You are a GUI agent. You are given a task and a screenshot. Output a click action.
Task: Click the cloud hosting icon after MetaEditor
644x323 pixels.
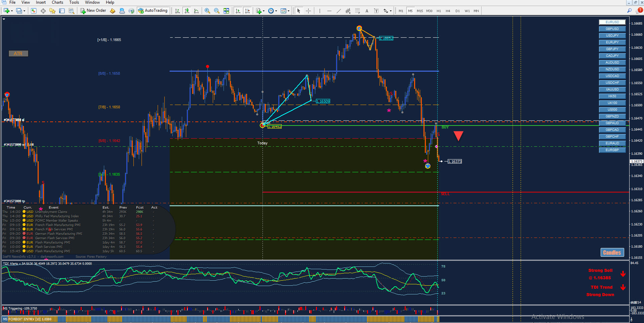click(122, 11)
